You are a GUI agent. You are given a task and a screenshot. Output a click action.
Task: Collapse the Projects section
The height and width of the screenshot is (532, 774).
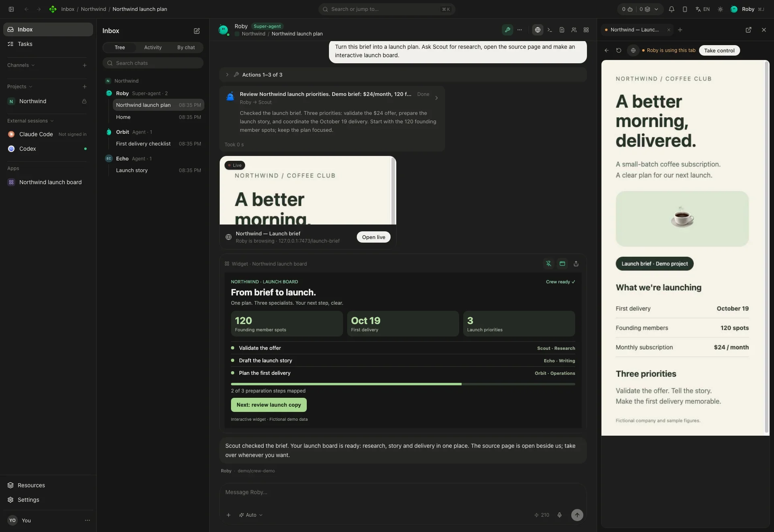pyautogui.click(x=19, y=87)
